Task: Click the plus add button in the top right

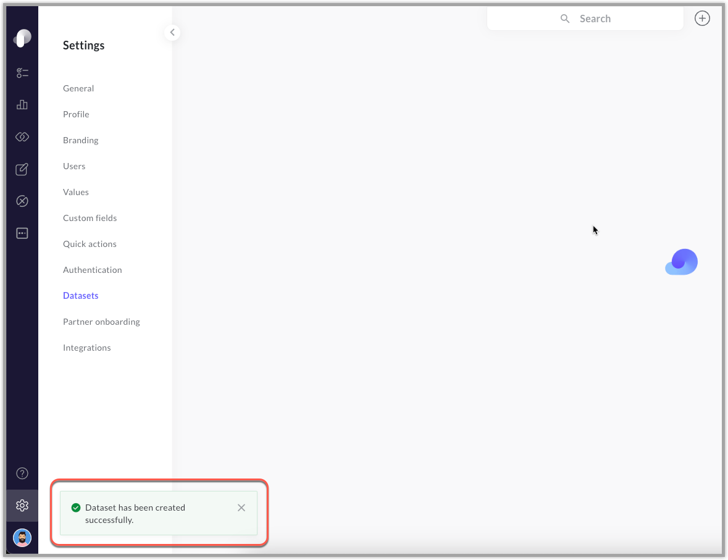Action: (x=702, y=19)
